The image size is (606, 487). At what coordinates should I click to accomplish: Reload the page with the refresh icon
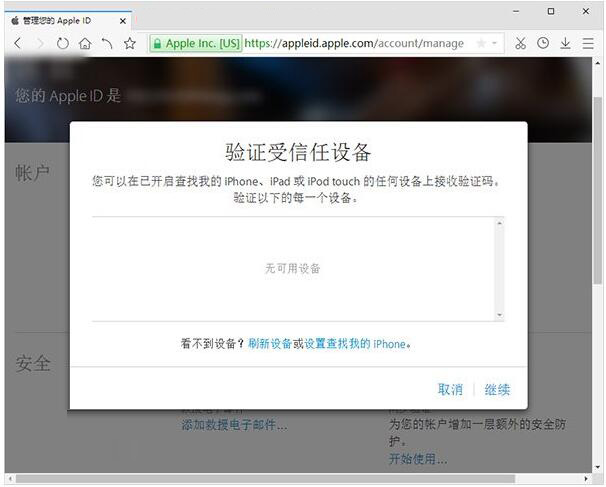tap(62, 43)
